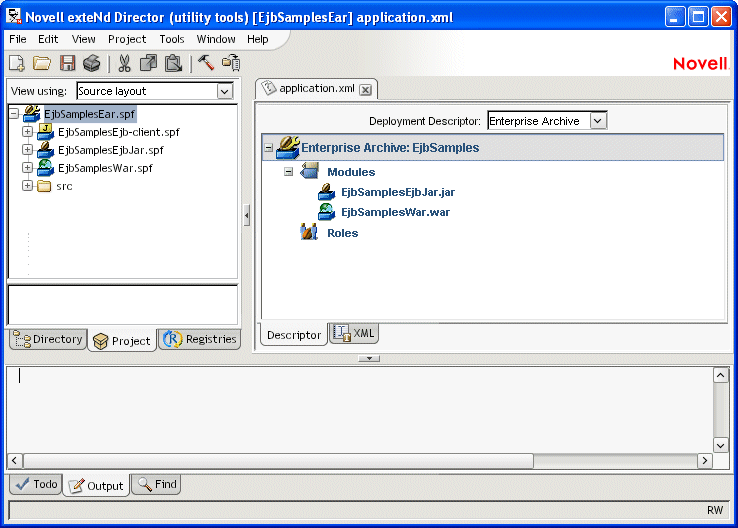Image resolution: width=738 pixels, height=528 pixels.
Task: Switch to the Directory tab
Action: click(x=48, y=339)
